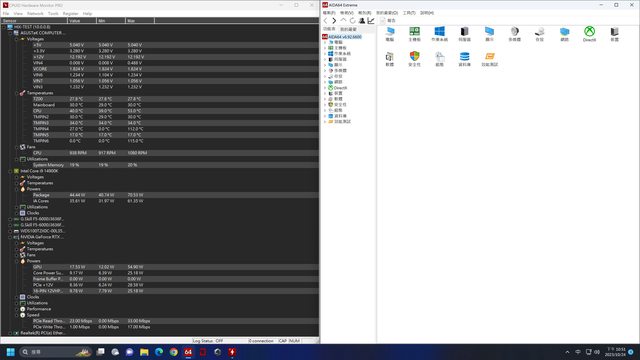Screen dimensions: 640x360
Task: Expand the DirectX item in AIDA64 tree
Action: click(325, 88)
